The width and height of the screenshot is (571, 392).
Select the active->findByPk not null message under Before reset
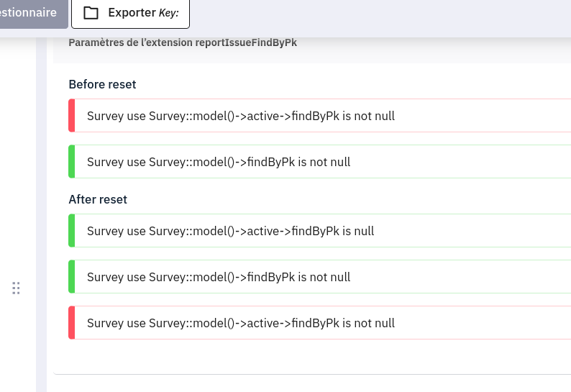click(241, 116)
